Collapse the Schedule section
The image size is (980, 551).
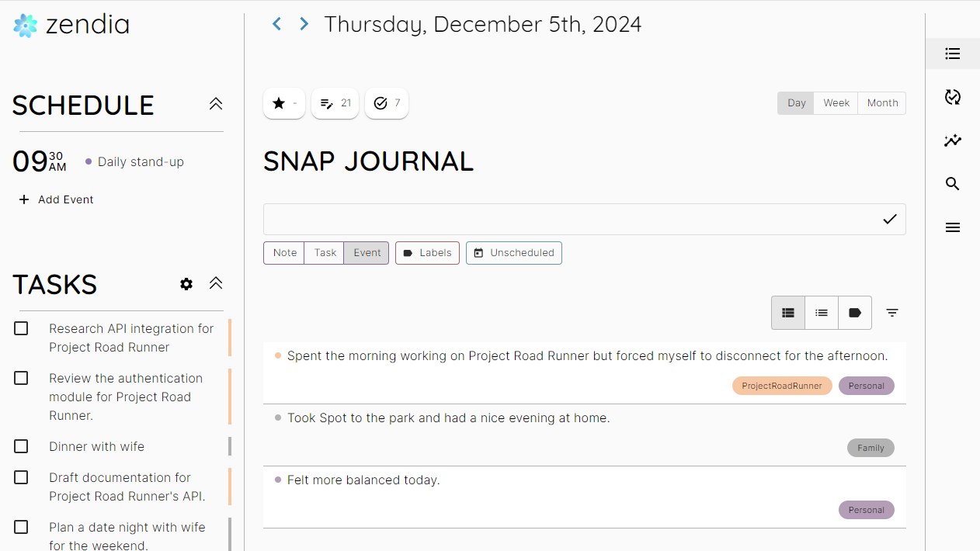216,104
